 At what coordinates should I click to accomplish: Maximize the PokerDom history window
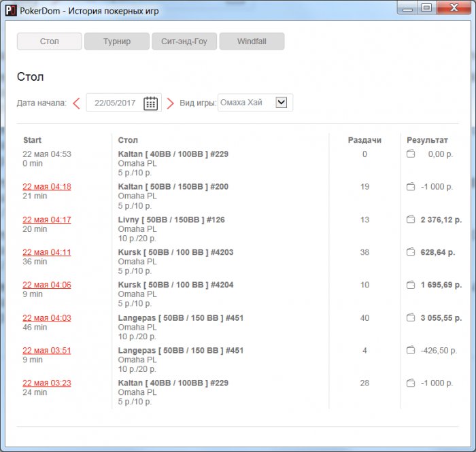tap(427, 8)
